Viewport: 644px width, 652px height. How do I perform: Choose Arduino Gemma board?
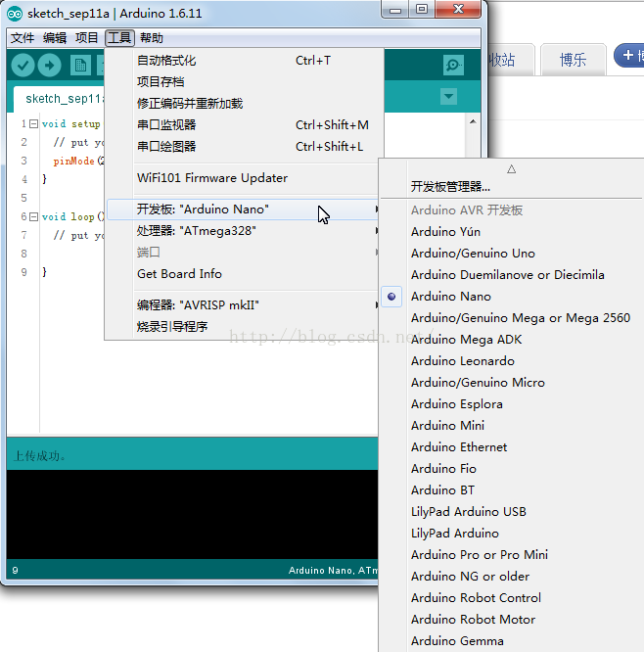512,641
